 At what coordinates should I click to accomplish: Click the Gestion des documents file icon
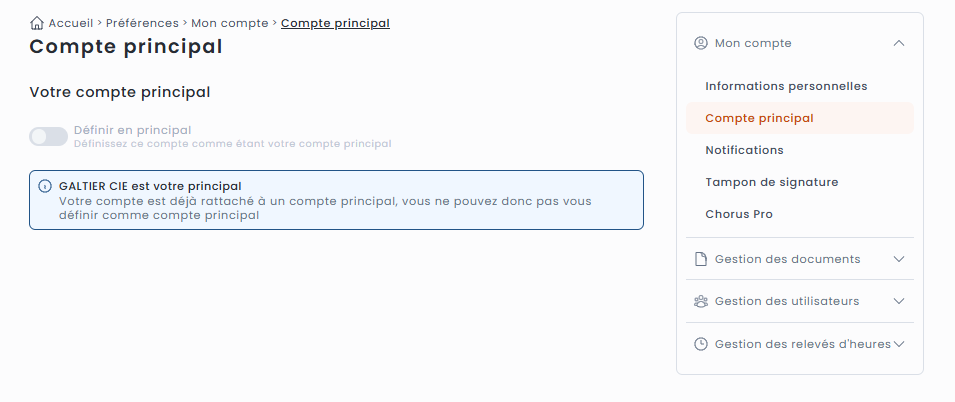(701, 259)
